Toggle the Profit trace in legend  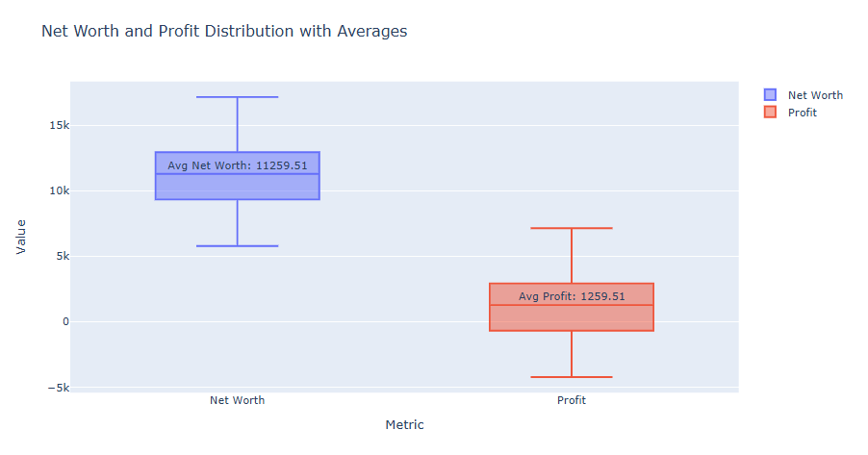coord(802,113)
